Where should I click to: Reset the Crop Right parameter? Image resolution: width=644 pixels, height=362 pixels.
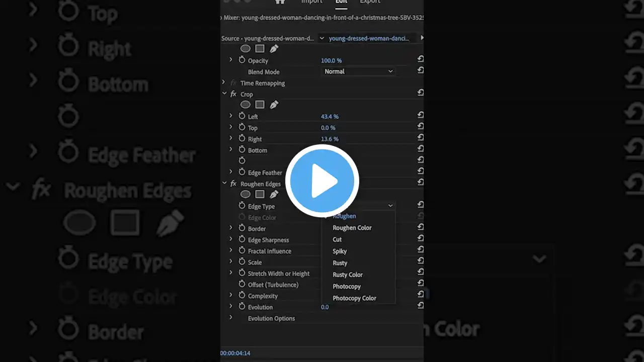click(x=420, y=137)
